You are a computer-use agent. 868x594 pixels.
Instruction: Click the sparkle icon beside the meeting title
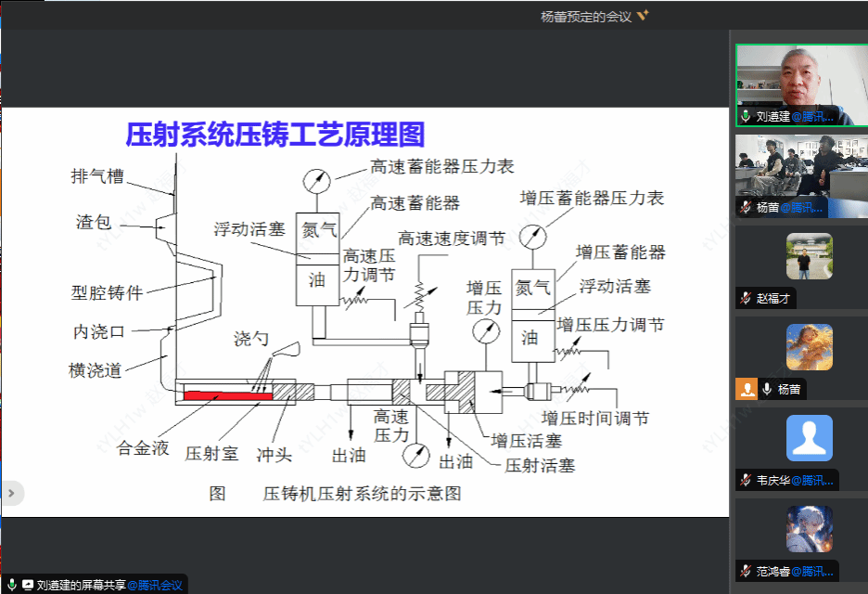644,16
